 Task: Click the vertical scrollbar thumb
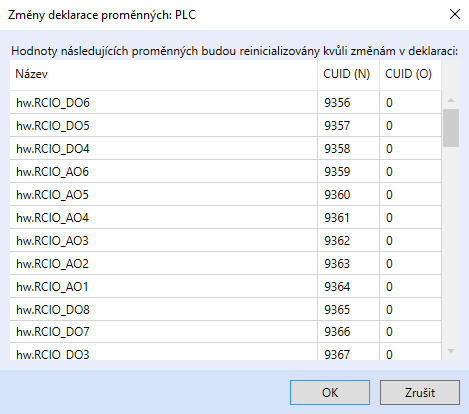451,128
